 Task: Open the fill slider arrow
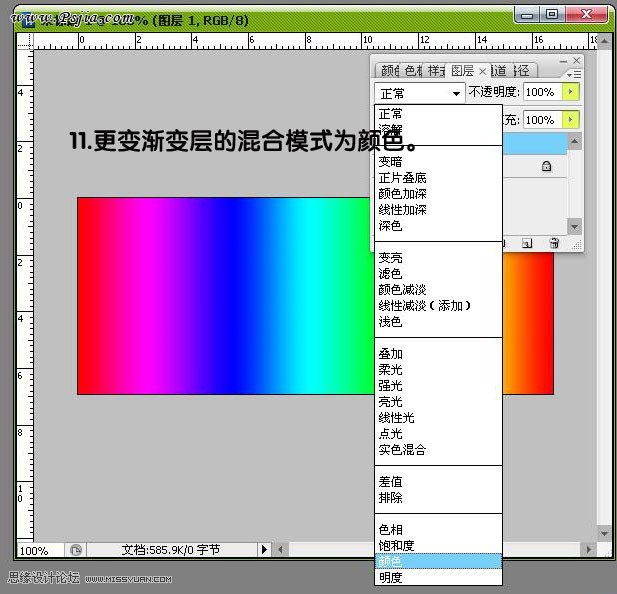571,120
